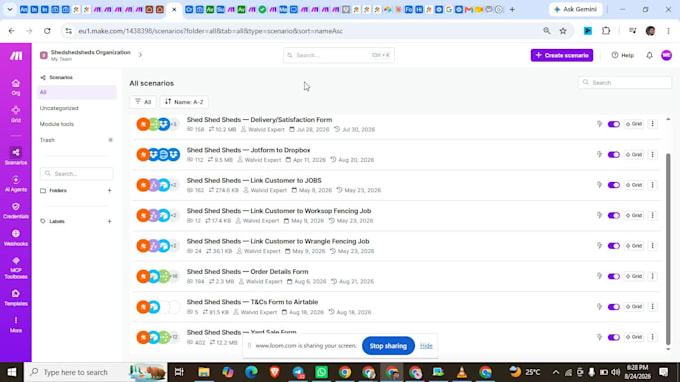This screenshot has width=680, height=382.
Task: Open Grid view for Jotform to Dropbox
Action: click(634, 154)
